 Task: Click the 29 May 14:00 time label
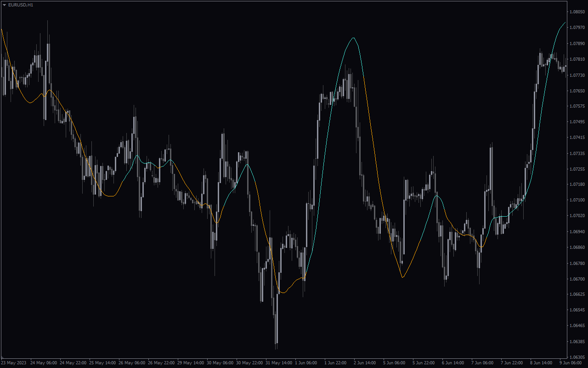pyautogui.click(x=191, y=363)
